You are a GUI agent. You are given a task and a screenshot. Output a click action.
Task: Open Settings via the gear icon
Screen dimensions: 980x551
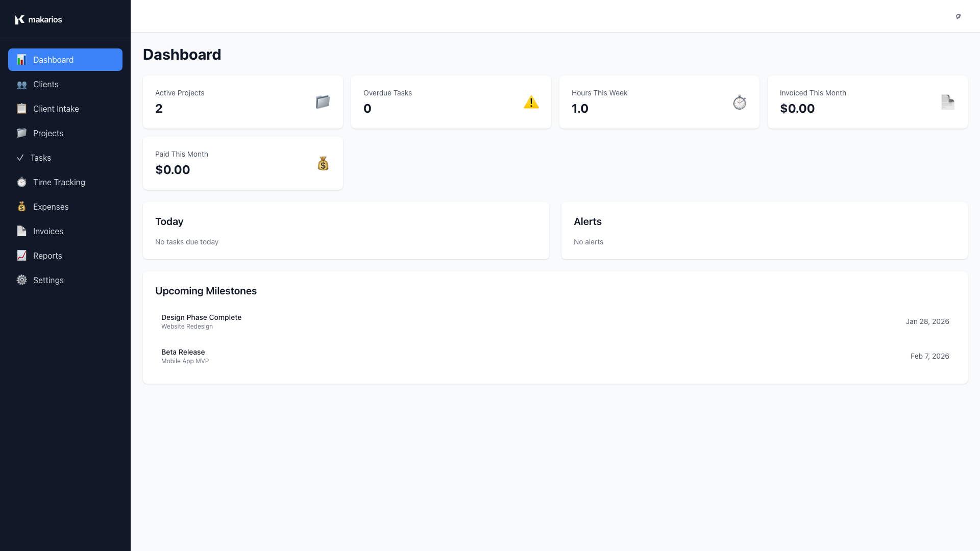pyautogui.click(x=21, y=280)
